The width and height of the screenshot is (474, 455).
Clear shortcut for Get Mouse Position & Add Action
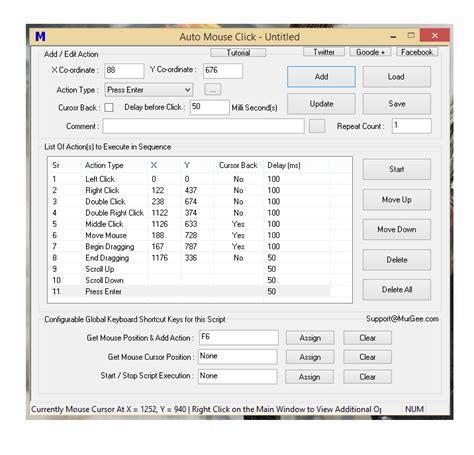(x=367, y=338)
